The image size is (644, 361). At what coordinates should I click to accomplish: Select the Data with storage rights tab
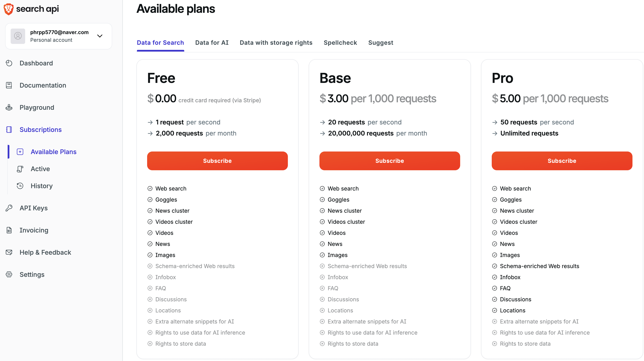coord(276,43)
